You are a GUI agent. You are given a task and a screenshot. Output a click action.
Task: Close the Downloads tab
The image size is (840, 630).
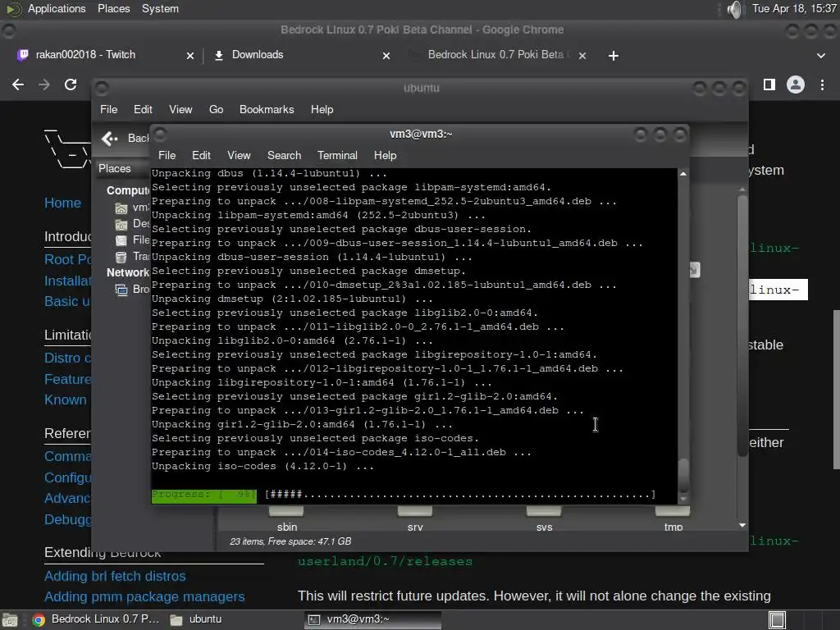pyautogui.click(x=386, y=56)
